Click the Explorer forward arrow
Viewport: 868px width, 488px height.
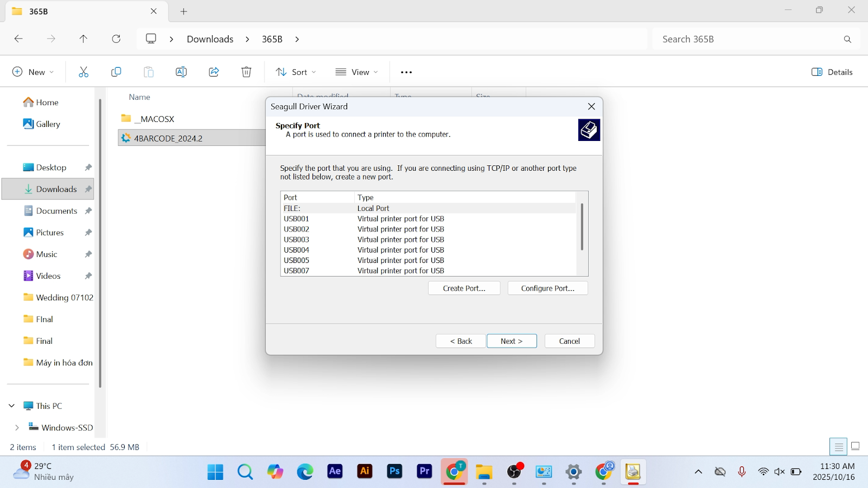pos(51,39)
